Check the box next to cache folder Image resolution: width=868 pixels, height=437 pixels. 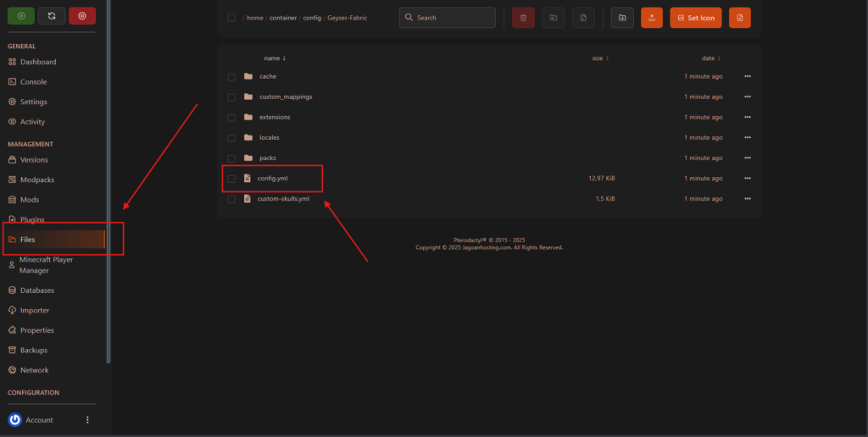pyautogui.click(x=231, y=76)
